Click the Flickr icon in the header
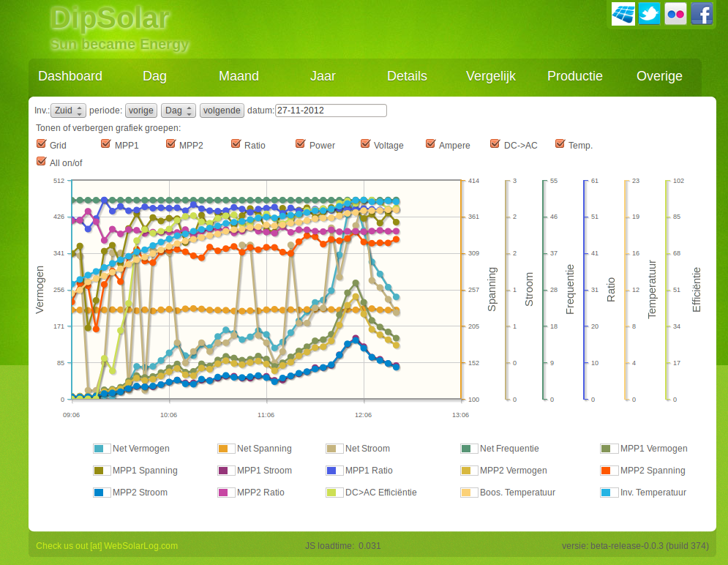Viewport: 728px width, 565px height. click(675, 14)
